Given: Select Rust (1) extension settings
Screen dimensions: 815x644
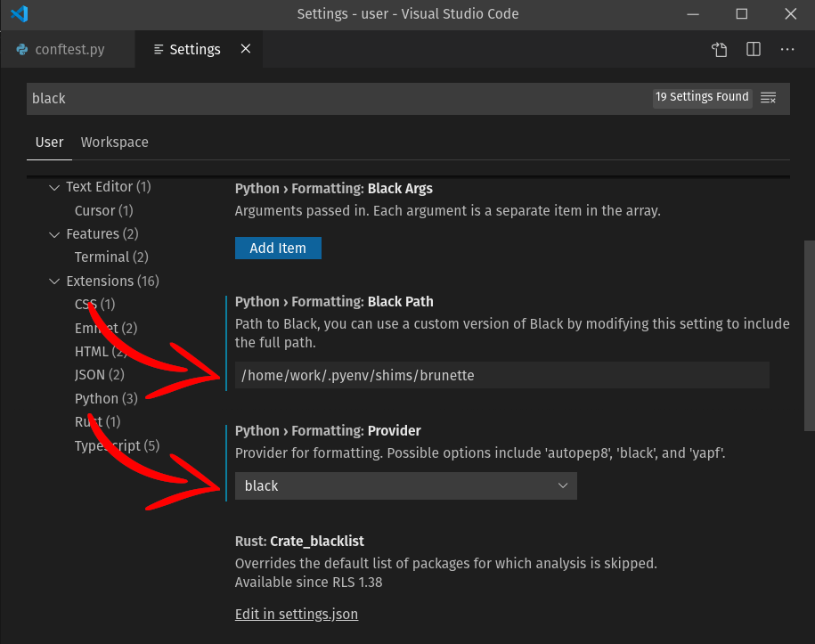Looking at the screenshot, I should 97,421.
